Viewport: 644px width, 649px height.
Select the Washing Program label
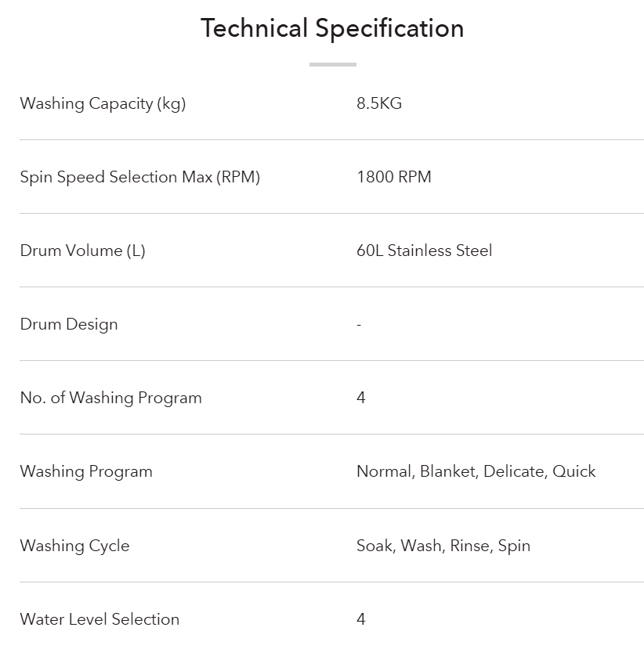tap(86, 472)
